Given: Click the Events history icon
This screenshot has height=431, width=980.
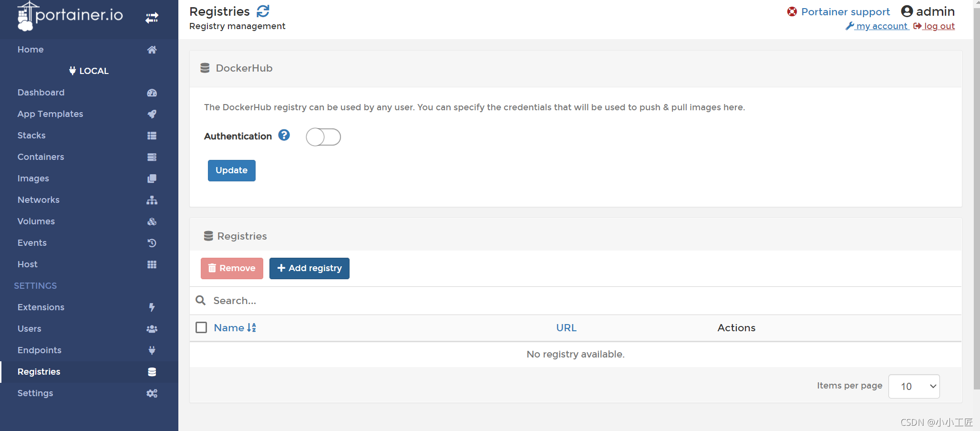Looking at the screenshot, I should (152, 243).
